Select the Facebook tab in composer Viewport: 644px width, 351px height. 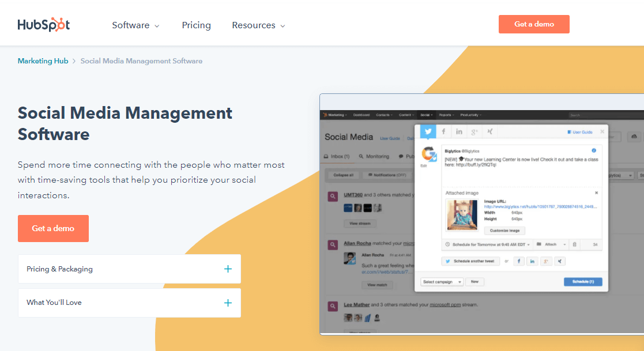pyautogui.click(x=443, y=131)
